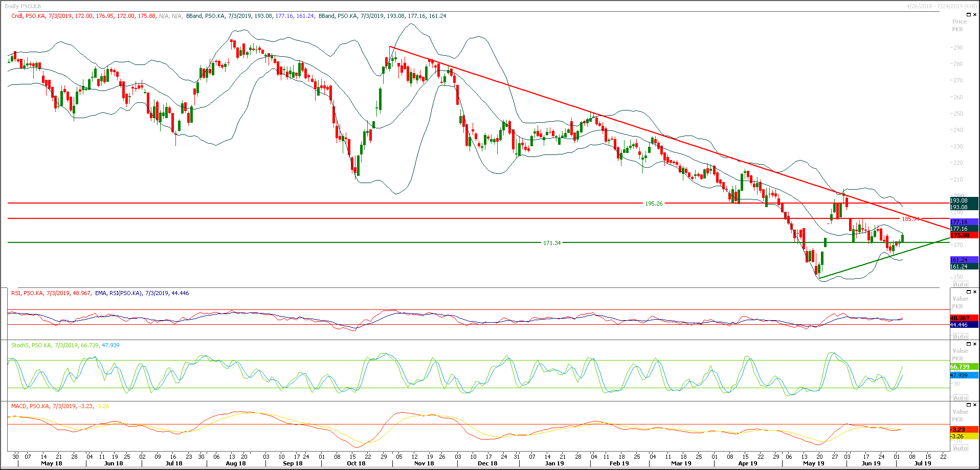Toggle Auto scale on MACD axis
Viewport: 980px width, 470px height.
960,448
